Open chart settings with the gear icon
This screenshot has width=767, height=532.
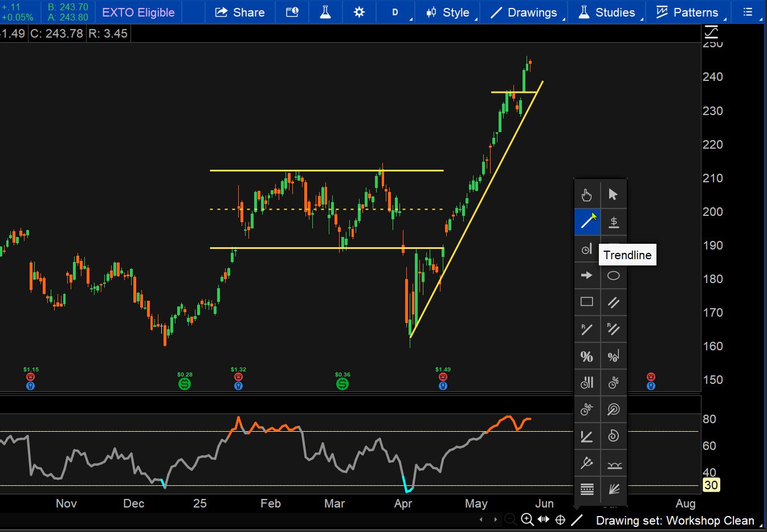pos(359,12)
